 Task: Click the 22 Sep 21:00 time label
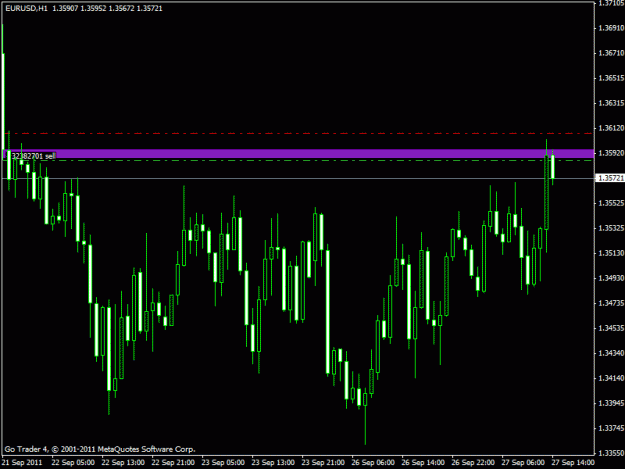coord(173,463)
